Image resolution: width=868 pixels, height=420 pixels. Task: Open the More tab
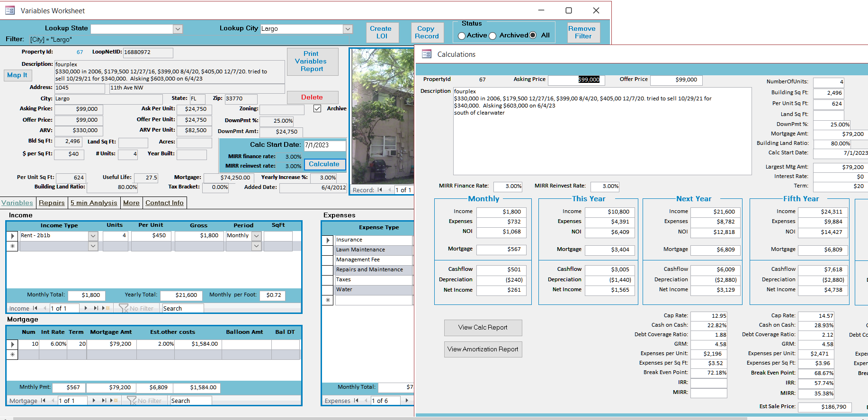pyautogui.click(x=131, y=203)
